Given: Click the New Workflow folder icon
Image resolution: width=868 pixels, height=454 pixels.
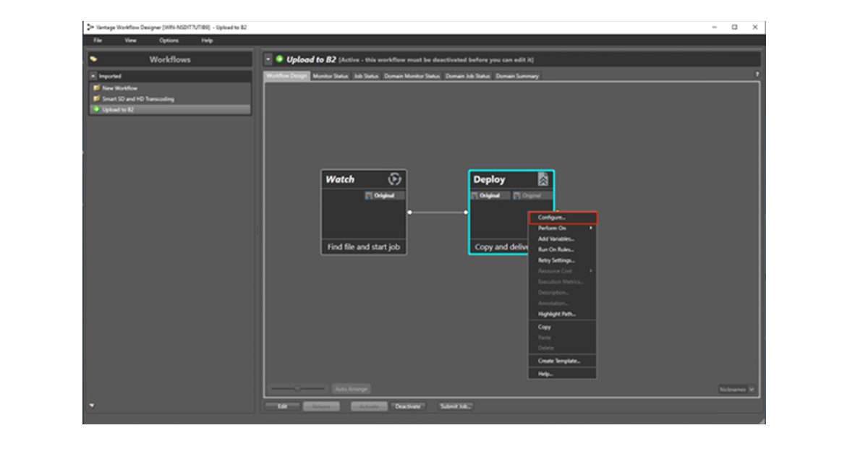Looking at the screenshot, I should pos(96,87).
